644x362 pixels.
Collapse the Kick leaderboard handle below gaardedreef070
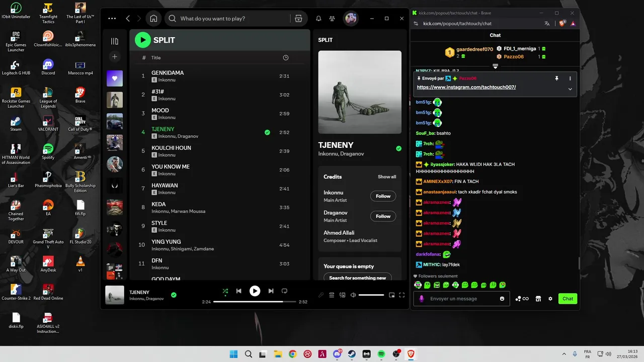(495, 66)
